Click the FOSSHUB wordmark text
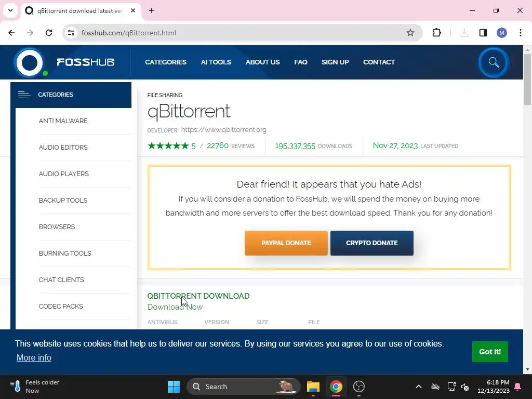This screenshot has width=532, height=399. [86, 62]
